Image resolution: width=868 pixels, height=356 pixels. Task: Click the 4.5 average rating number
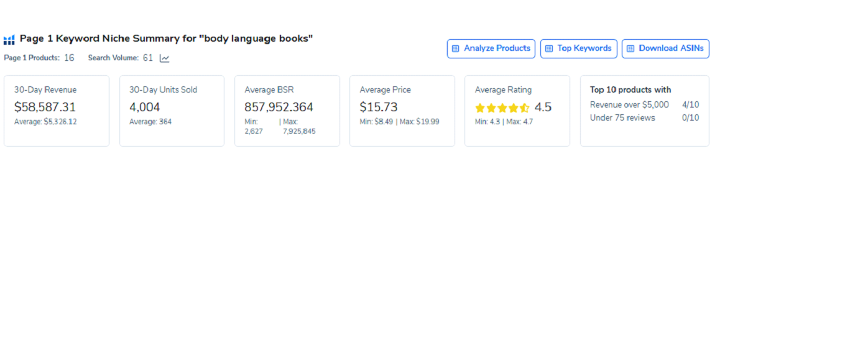click(543, 107)
